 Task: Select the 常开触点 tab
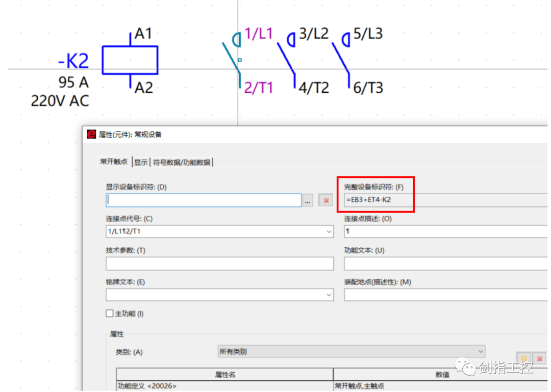tap(113, 162)
